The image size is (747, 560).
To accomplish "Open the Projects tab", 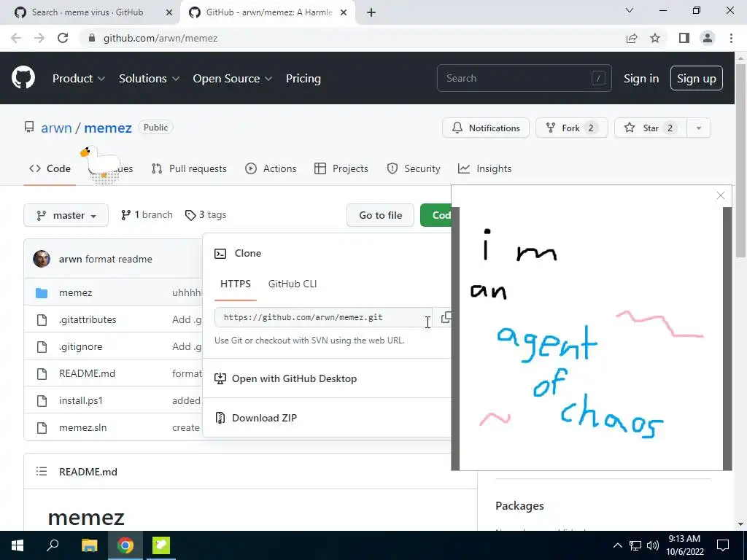I will (341, 168).
